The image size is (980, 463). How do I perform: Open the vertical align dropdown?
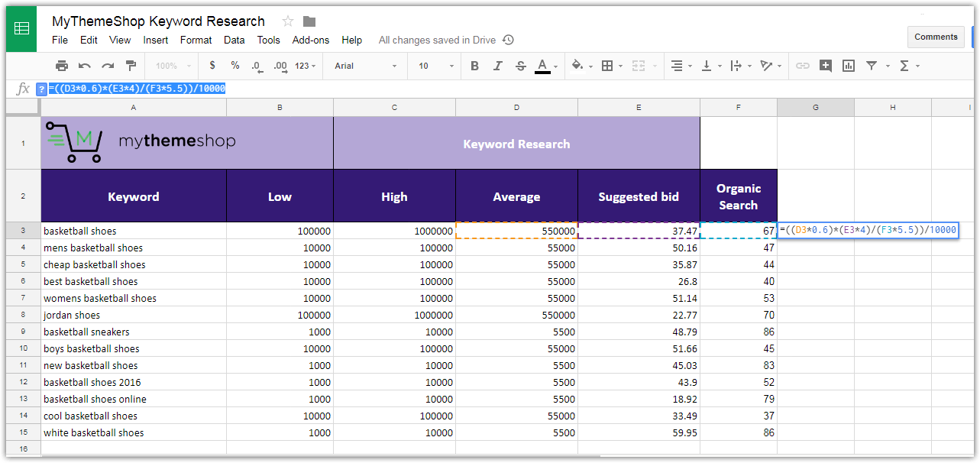tap(710, 66)
